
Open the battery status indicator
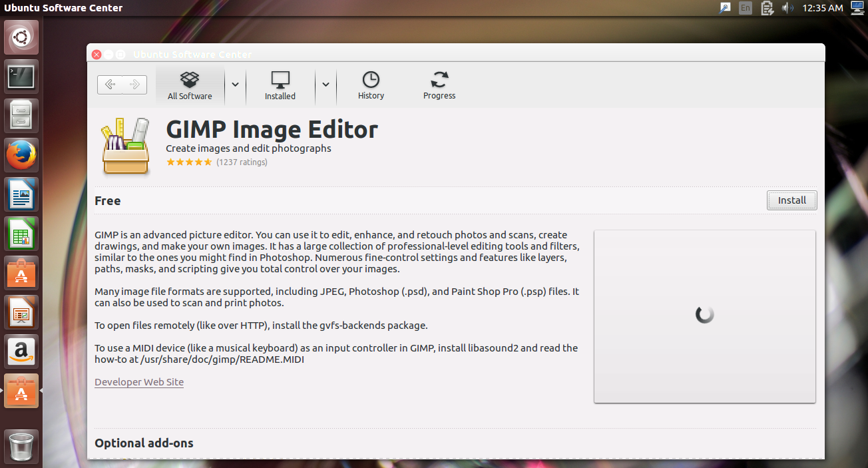(767, 8)
